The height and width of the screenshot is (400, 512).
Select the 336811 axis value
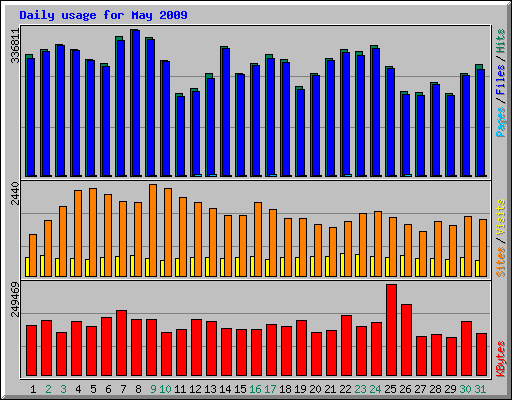coord(15,46)
